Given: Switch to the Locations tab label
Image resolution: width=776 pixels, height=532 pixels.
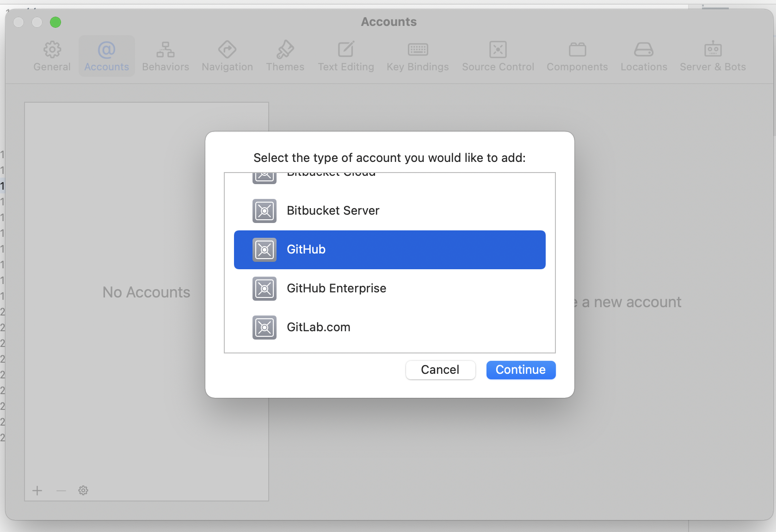Looking at the screenshot, I should point(644,67).
